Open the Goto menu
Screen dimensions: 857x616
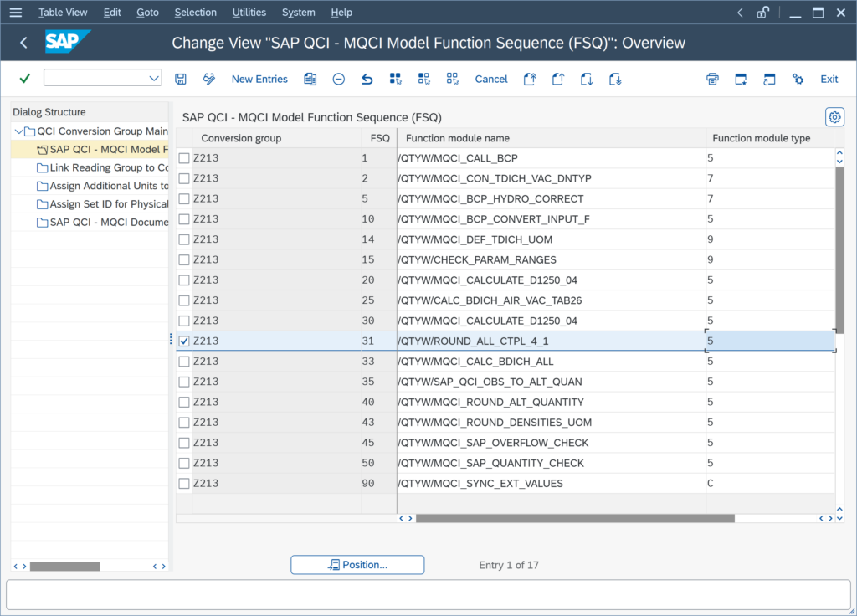pyautogui.click(x=147, y=12)
